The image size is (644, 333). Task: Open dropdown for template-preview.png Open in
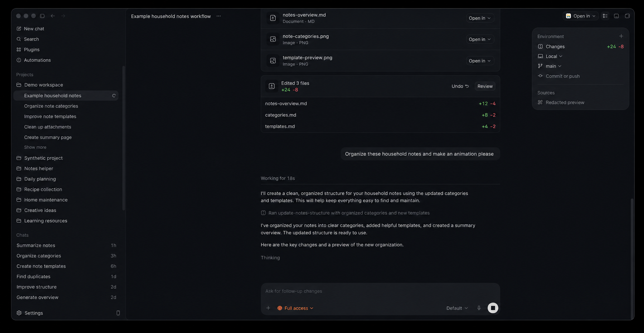480,61
